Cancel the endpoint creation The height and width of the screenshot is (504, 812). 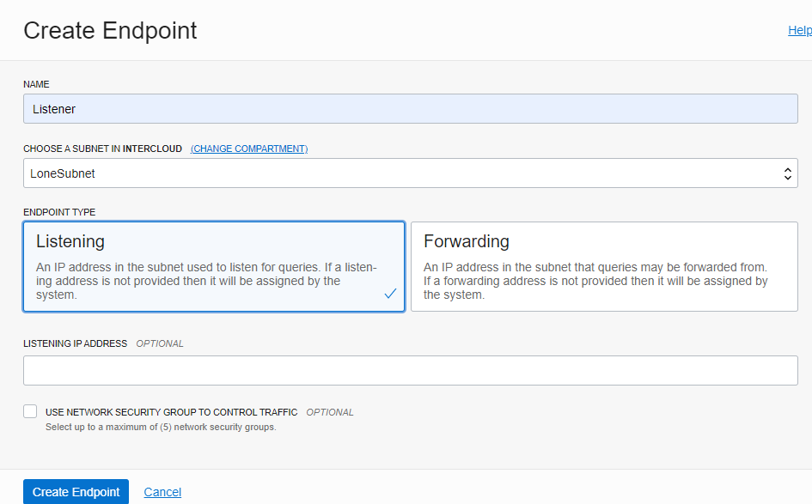pyautogui.click(x=162, y=492)
